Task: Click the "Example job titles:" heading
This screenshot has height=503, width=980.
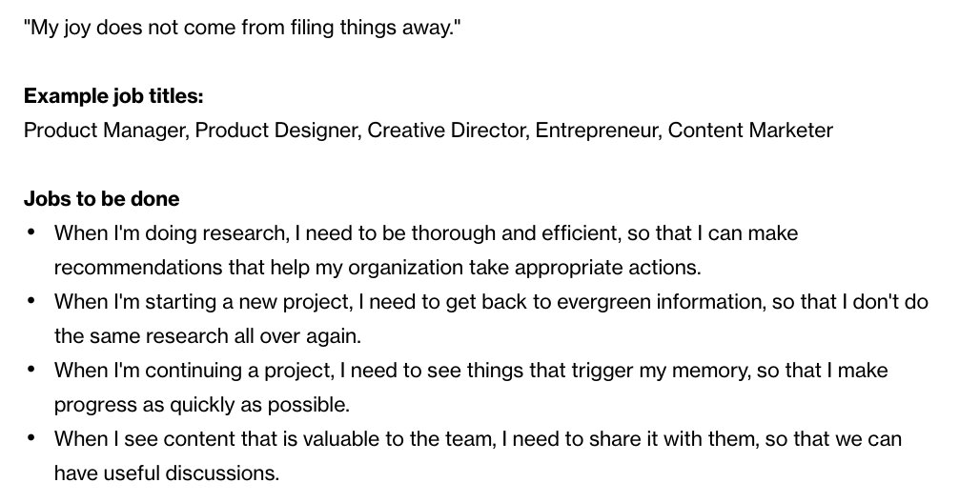Action: tap(113, 96)
